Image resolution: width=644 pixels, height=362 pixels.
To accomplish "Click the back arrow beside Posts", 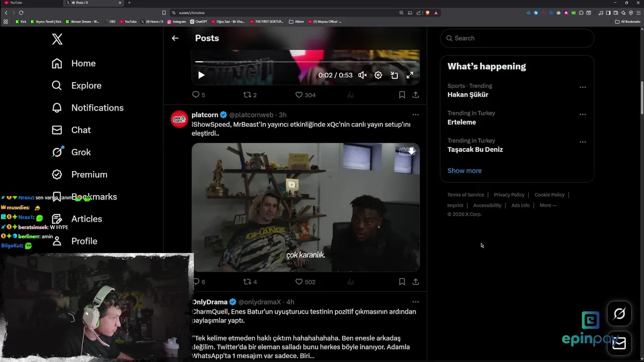I will [175, 38].
